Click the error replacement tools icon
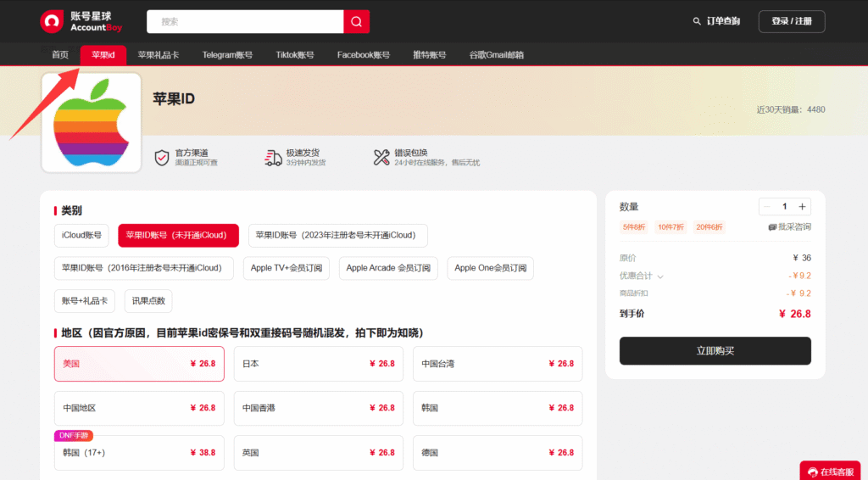This screenshot has height=480, width=868. point(381,158)
